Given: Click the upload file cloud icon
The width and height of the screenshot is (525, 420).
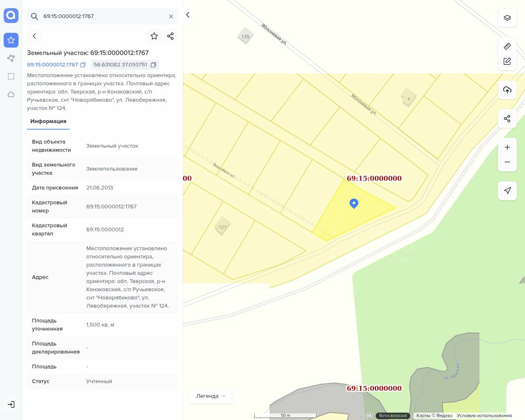Looking at the screenshot, I should click(507, 90).
